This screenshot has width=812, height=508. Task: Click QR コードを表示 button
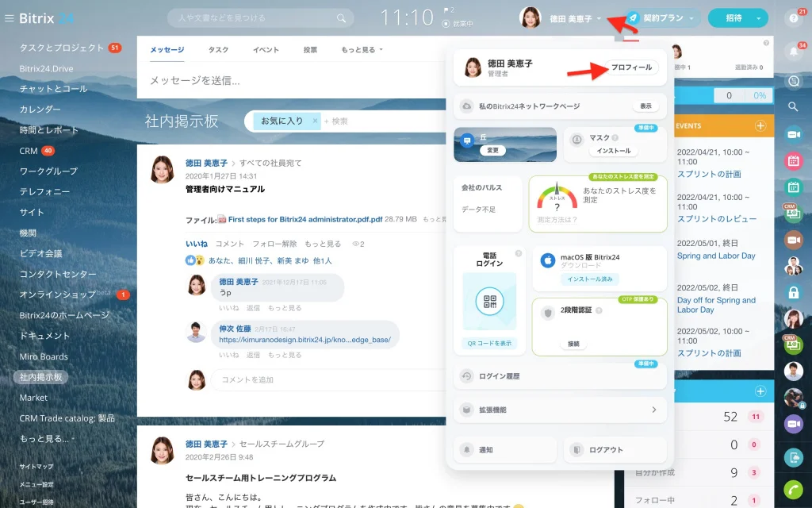[x=489, y=343]
